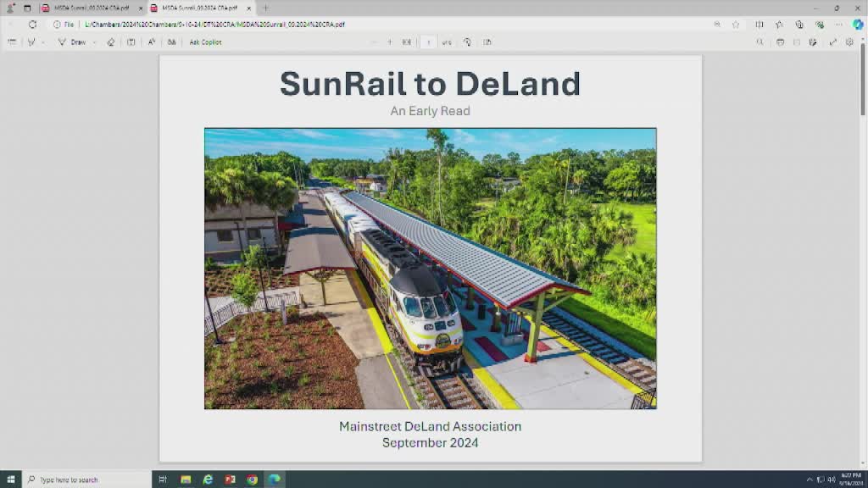868x488 pixels.
Task: Open PowerPoint from taskbar
Action: [230, 480]
